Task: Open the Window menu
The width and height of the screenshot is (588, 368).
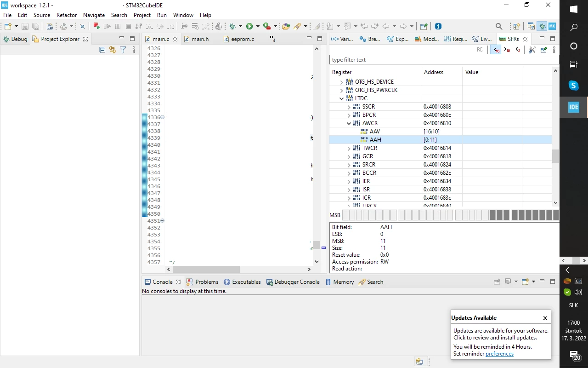Action: 183,15
